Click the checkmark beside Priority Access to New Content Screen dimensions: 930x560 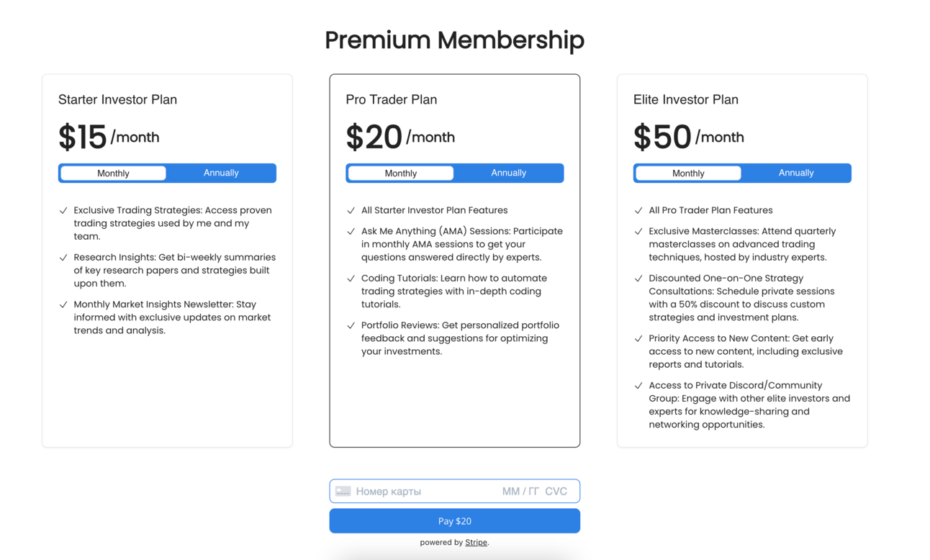[638, 338]
